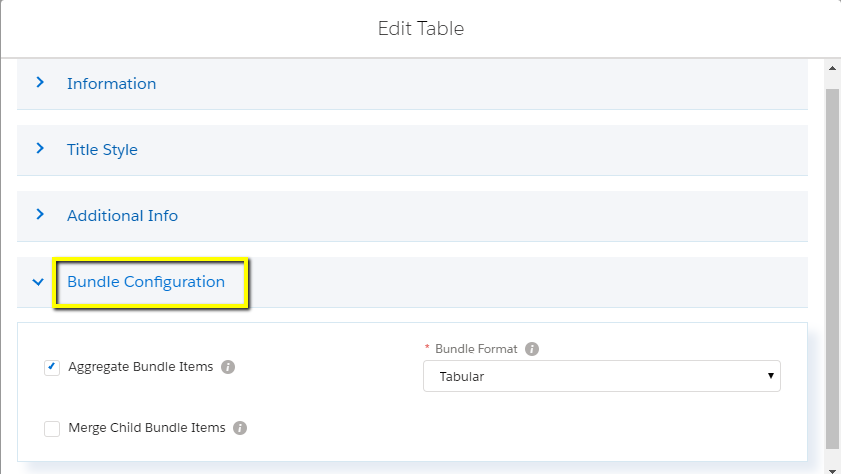Click the Merge Child Bundle Items info icon
This screenshot has height=474, width=841.
click(240, 428)
